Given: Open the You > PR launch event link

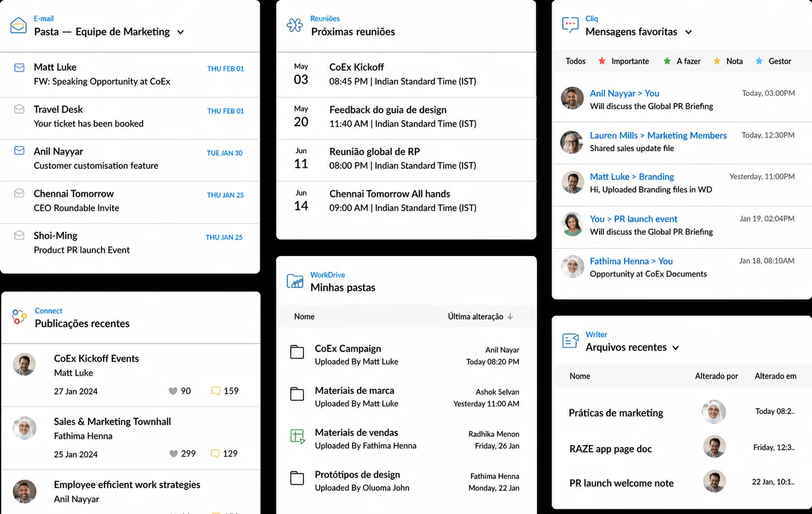Looking at the screenshot, I should coord(633,219).
